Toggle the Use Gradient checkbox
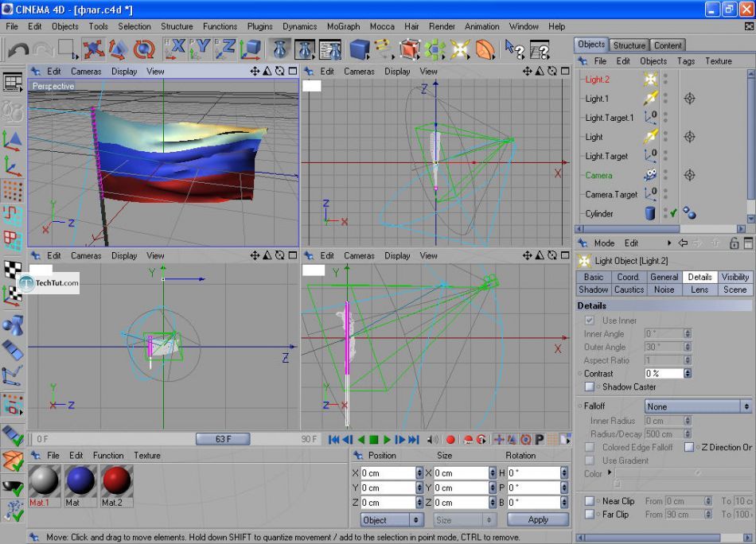756x544 pixels. (x=589, y=460)
